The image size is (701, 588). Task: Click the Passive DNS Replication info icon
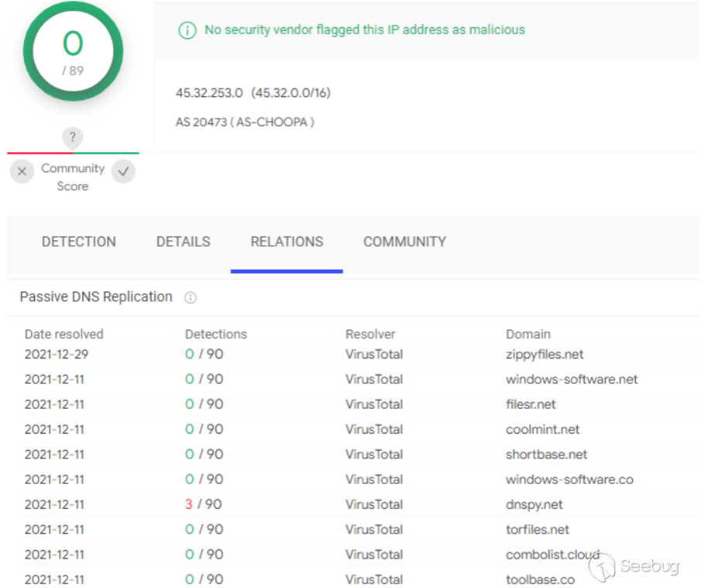click(191, 298)
